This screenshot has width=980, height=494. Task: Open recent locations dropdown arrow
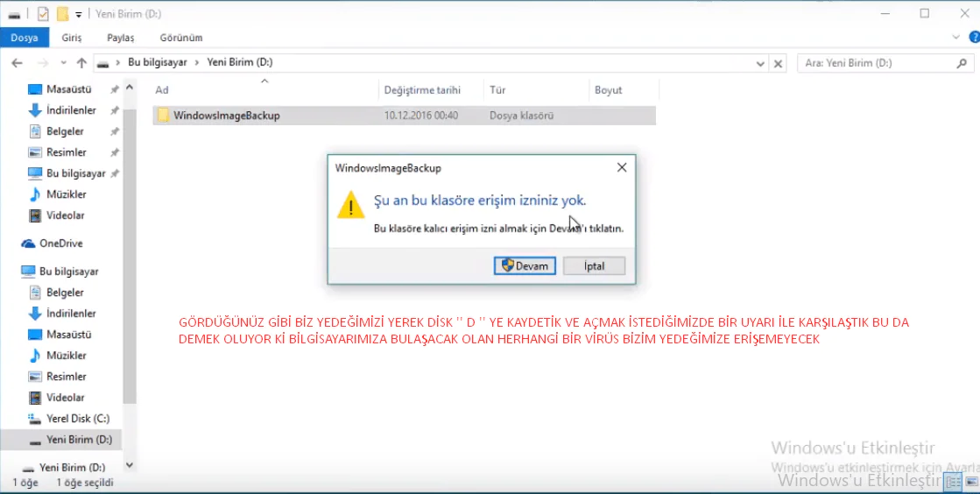(x=63, y=62)
